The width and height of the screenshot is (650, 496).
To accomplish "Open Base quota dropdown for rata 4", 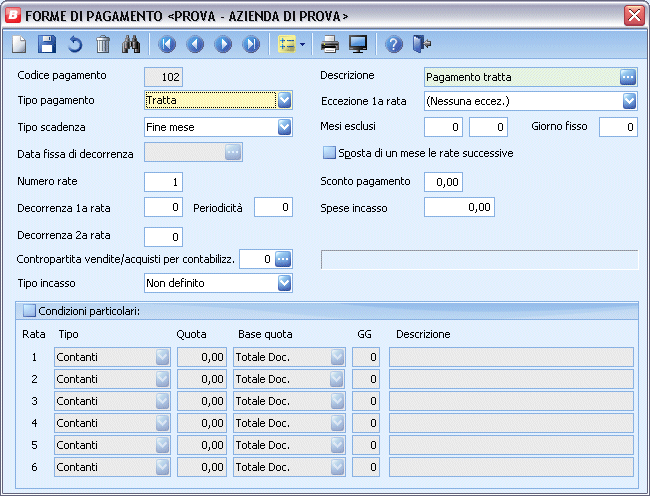I will coord(337,423).
